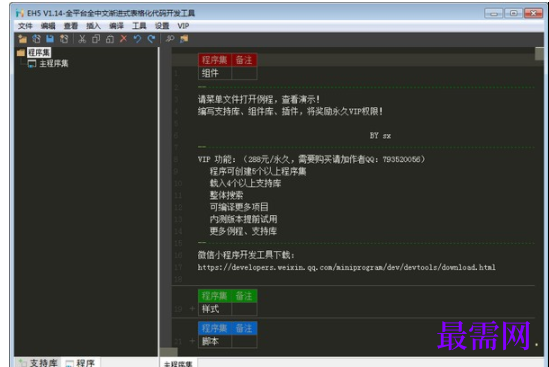Click the horizontal scrollbar thumb below the editor
549x367 pixels.
click(x=169, y=352)
